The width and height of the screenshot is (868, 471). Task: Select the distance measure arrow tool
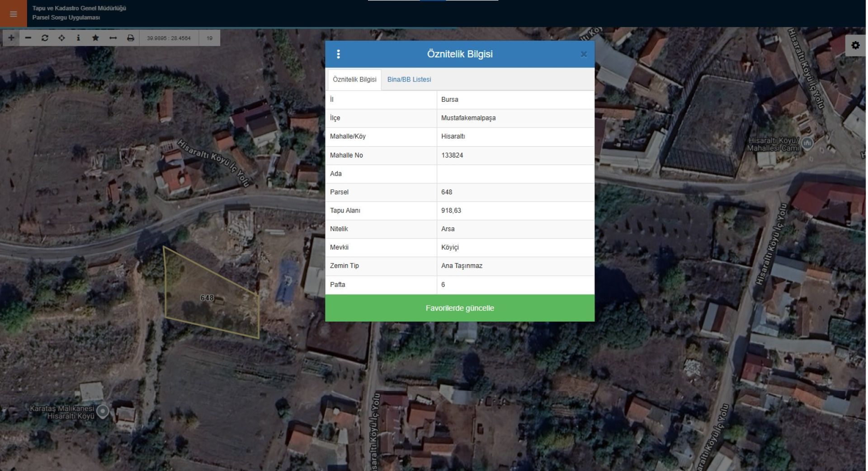coord(113,38)
